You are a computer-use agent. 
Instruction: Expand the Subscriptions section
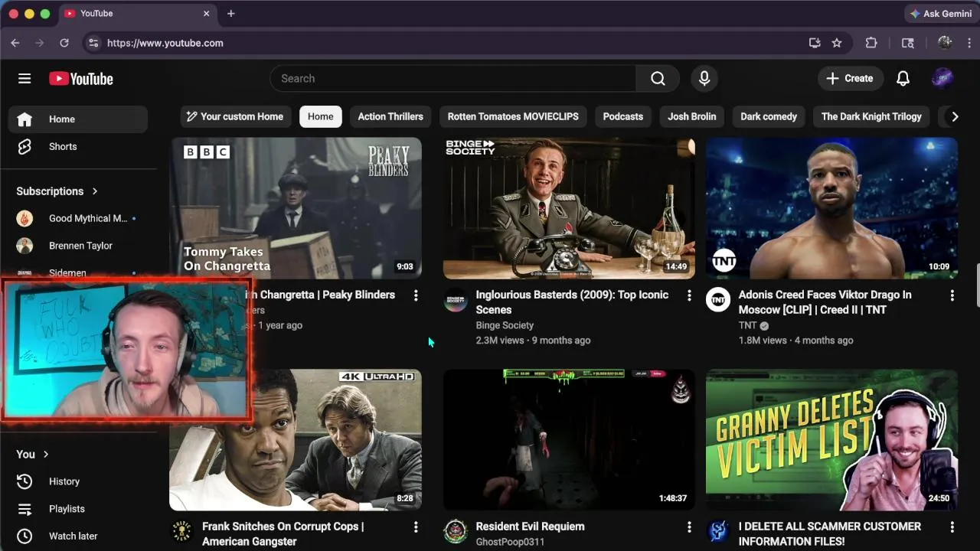pos(57,191)
